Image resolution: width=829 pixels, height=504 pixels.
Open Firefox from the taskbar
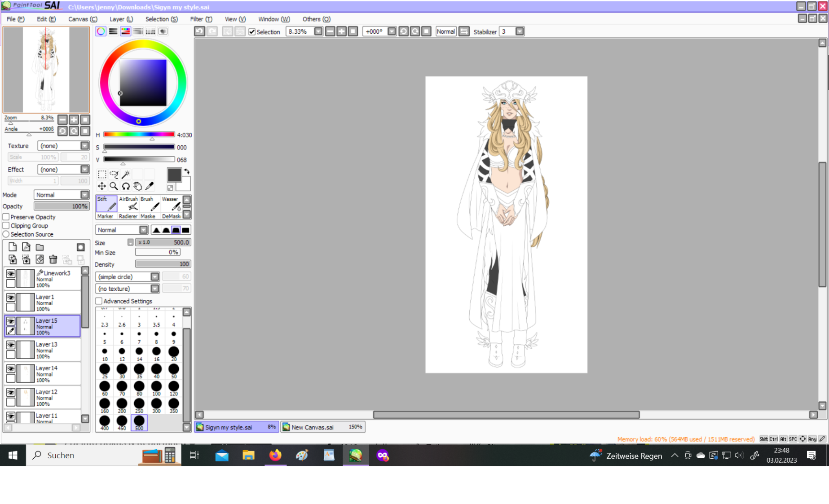coord(275,456)
